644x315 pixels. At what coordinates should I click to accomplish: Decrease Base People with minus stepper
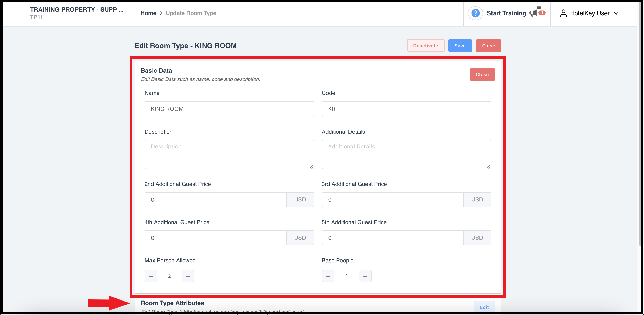pos(329,276)
